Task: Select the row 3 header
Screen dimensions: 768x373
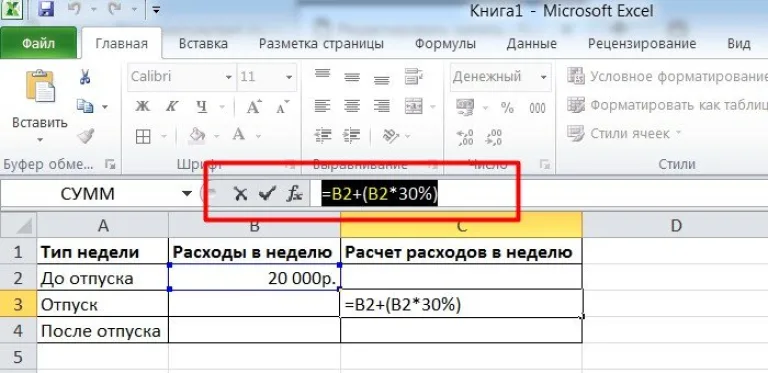Action: point(19,304)
